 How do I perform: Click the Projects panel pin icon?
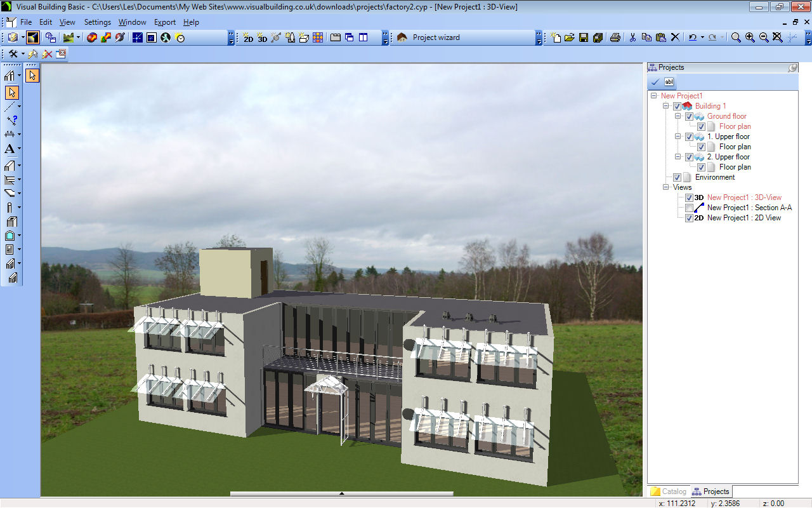(793, 67)
